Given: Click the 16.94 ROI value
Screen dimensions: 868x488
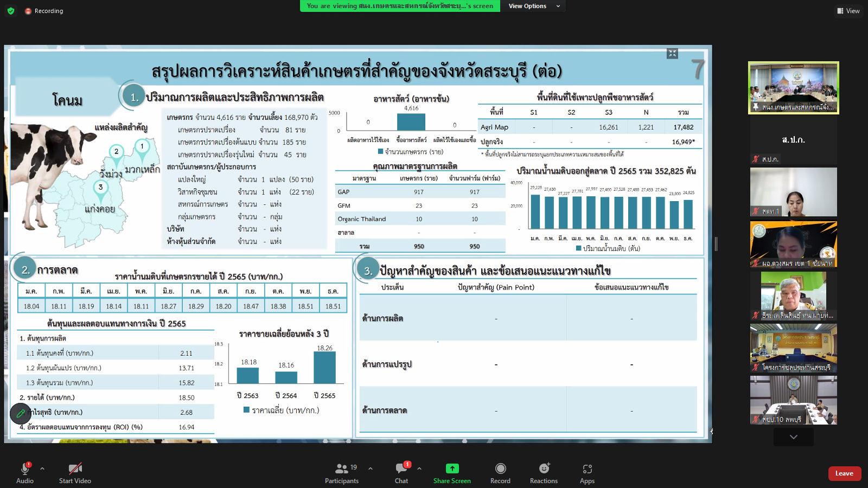Looking at the screenshot, I should pos(187,427).
